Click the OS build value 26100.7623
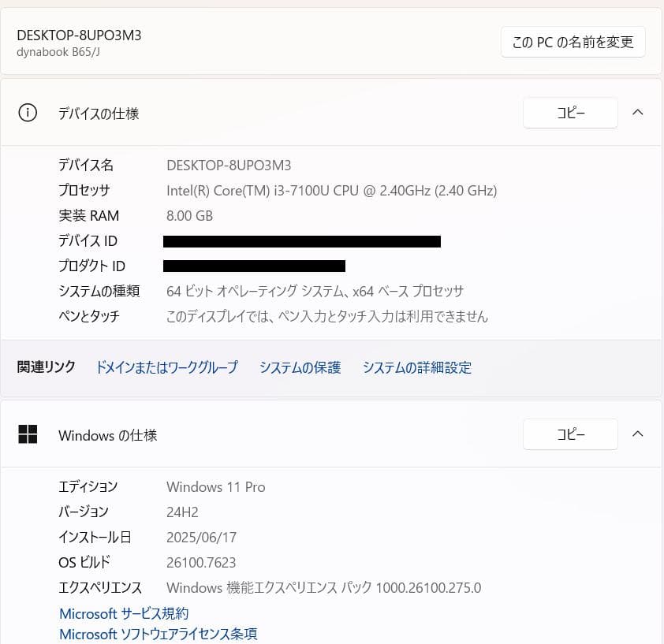The width and height of the screenshot is (664, 644). coord(201,563)
